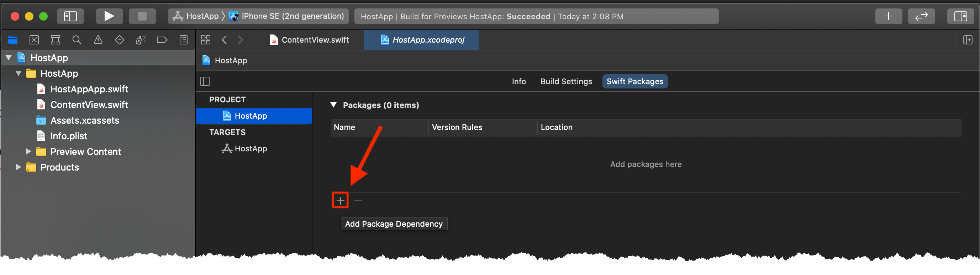Image resolution: width=980 pixels, height=275 pixels.
Task: Select the Products folder
Action: [60, 167]
